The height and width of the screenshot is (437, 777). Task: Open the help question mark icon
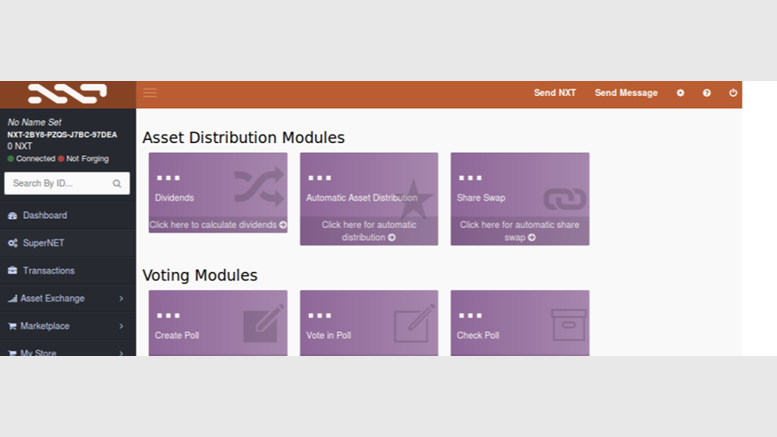coord(707,93)
